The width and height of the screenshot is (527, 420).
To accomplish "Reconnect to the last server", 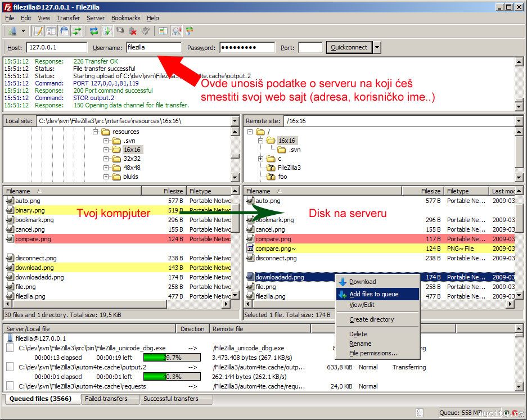I will pos(146,31).
